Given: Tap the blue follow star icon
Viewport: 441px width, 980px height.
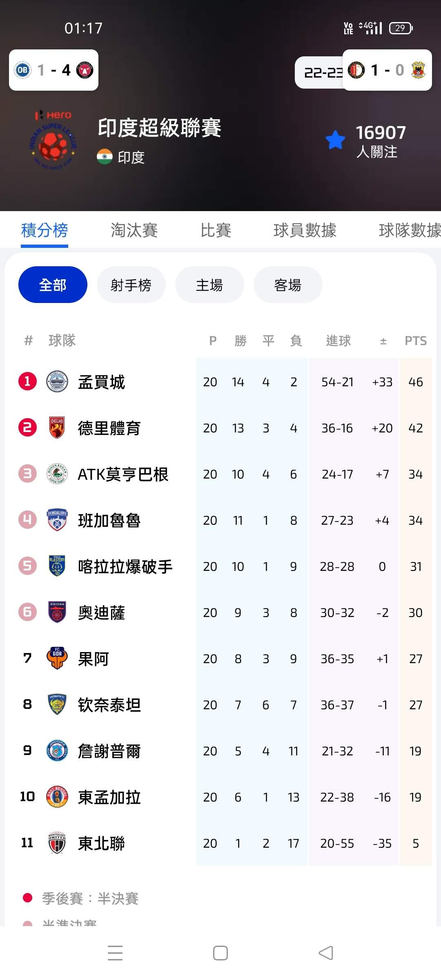Looking at the screenshot, I should pos(335,140).
